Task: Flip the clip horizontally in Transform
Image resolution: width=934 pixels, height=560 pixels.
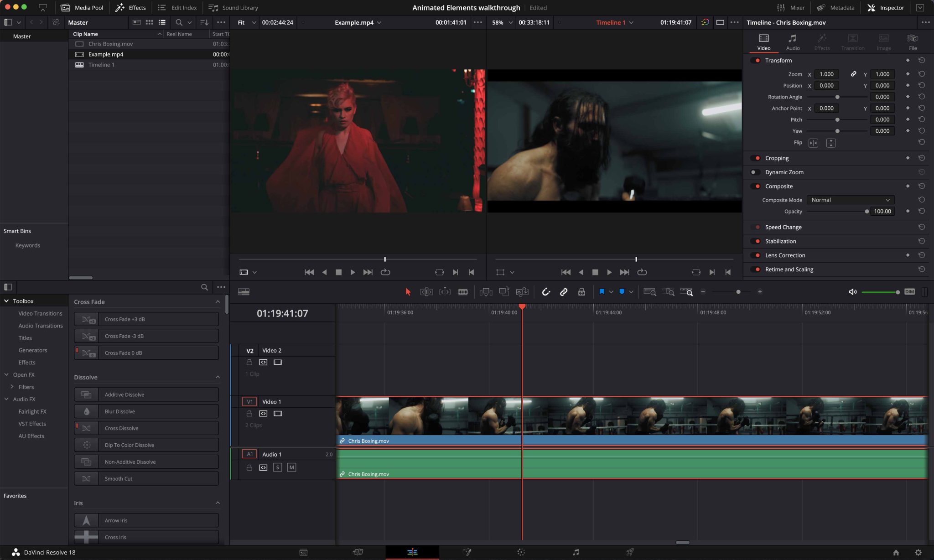Action: coord(813,143)
